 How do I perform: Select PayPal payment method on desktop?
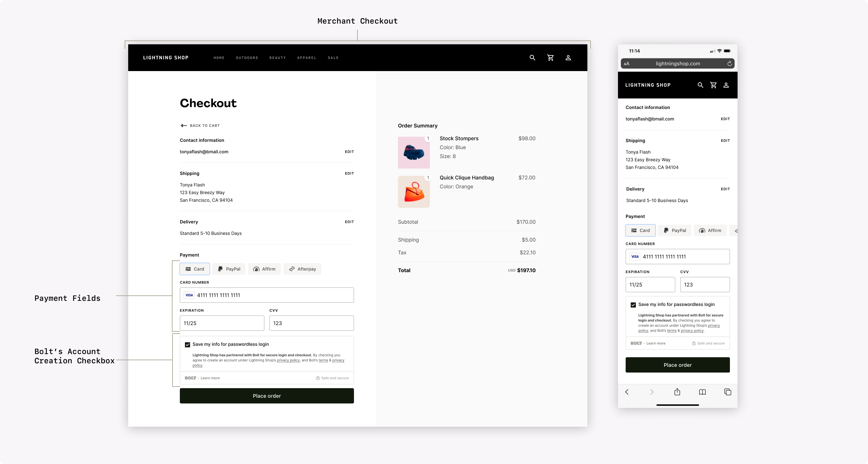229,269
